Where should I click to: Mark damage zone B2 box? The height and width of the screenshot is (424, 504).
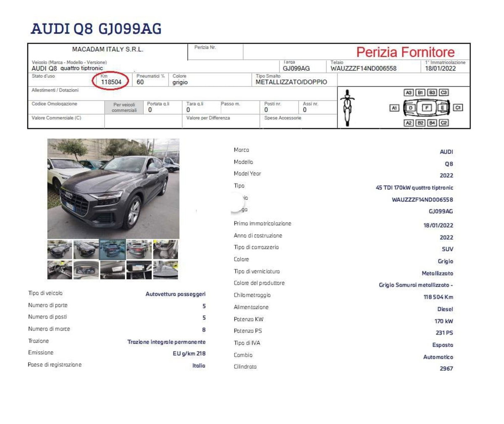[x=420, y=123]
